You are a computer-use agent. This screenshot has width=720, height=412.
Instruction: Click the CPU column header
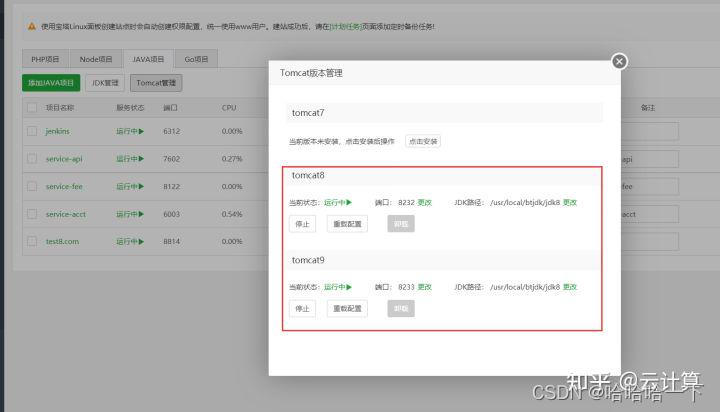229,107
